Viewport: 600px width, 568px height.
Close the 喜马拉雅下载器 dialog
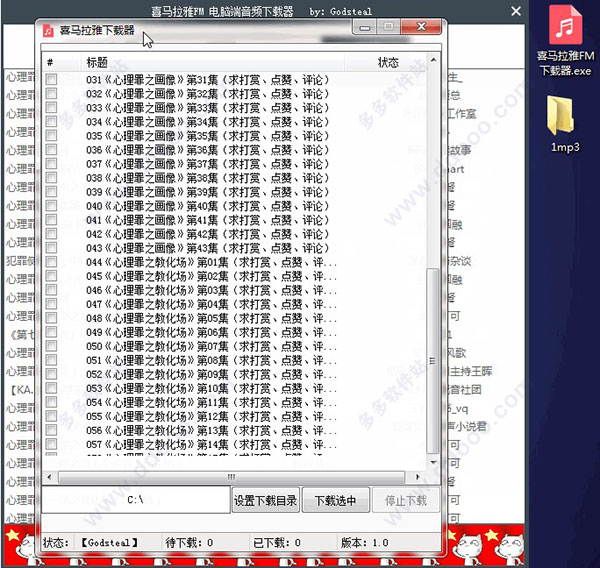coord(421,27)
